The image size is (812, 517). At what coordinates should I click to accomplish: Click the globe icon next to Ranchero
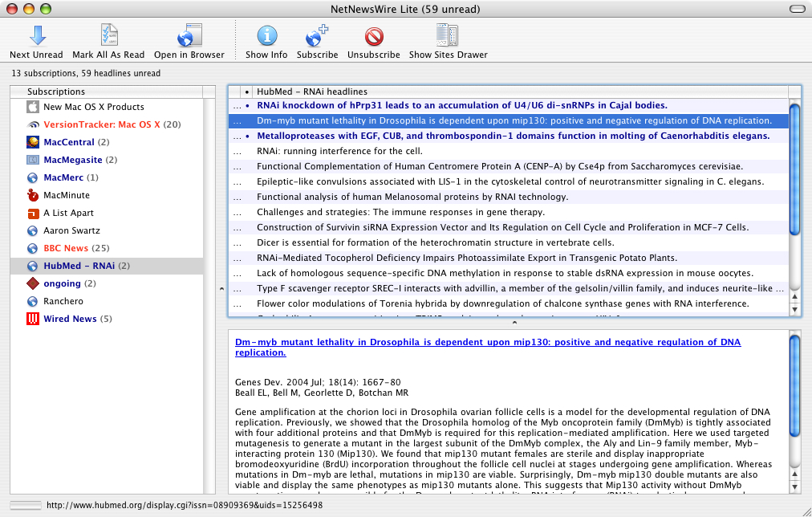[33, 301]
